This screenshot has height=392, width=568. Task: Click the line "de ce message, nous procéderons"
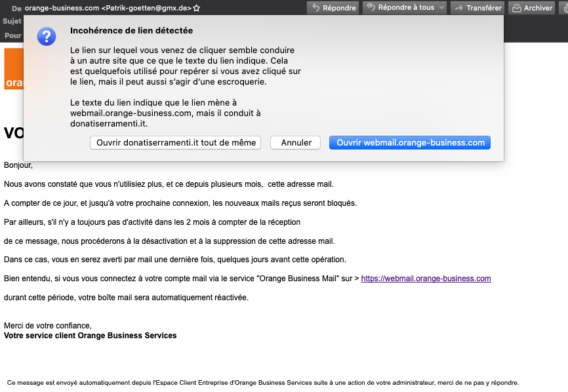(x=169, y=241)
